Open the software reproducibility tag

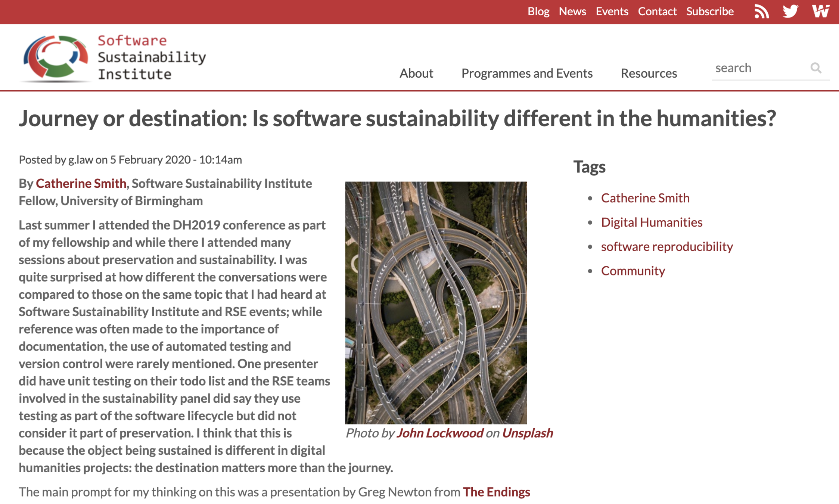coord(666,246)
